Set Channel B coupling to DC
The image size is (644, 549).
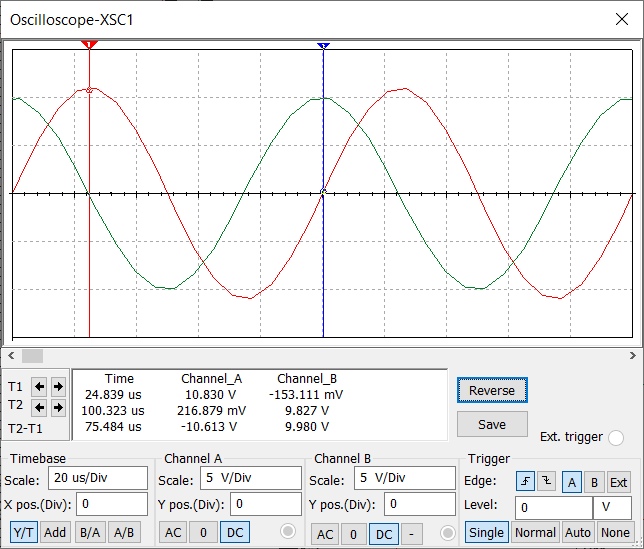click(x=384, y=534)
